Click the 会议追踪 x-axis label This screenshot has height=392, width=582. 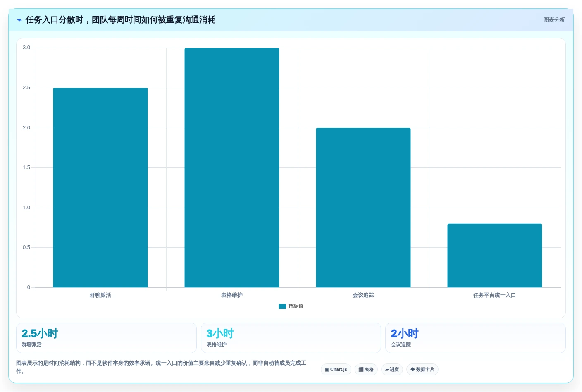click(x=363, y=295)
